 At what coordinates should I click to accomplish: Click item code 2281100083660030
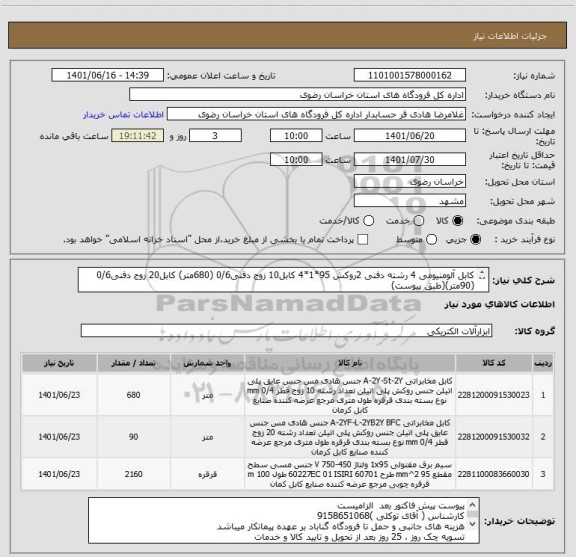[493, 474]
